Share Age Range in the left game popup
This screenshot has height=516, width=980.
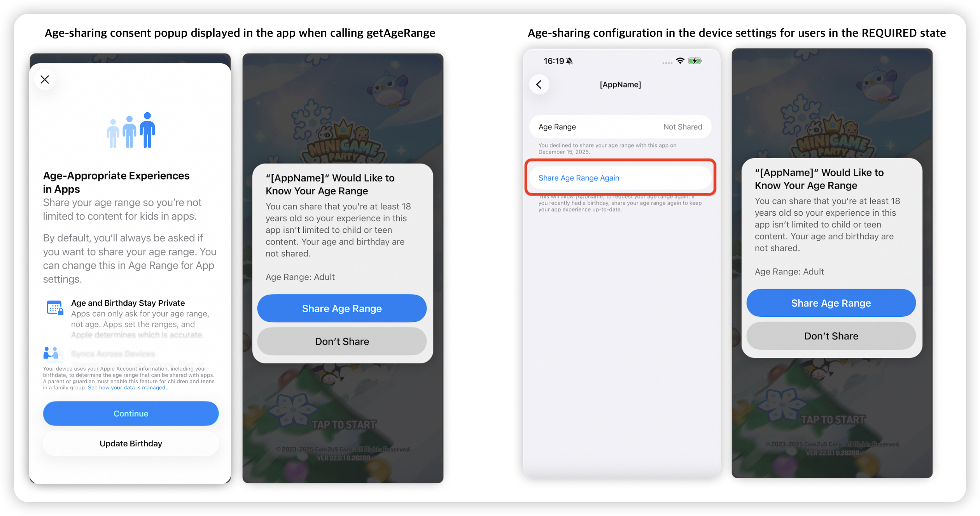click(x=342, y=309)
